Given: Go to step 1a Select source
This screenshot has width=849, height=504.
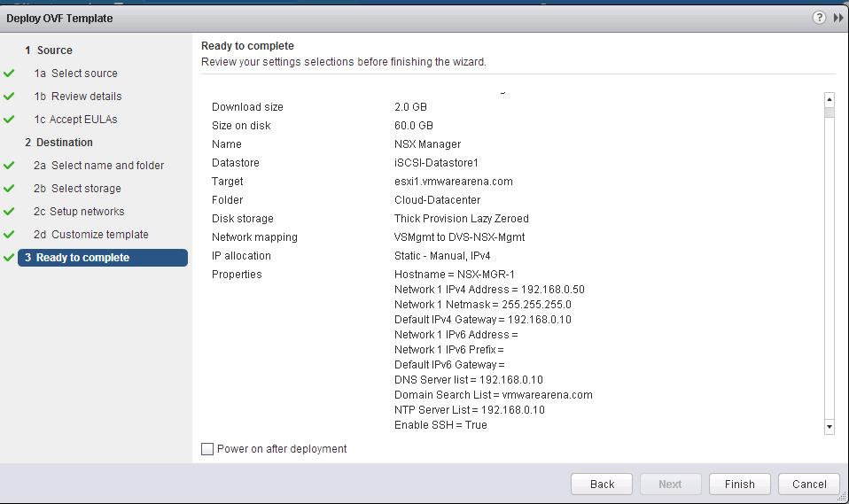Looking at the screenshot, I should (75, 74).
